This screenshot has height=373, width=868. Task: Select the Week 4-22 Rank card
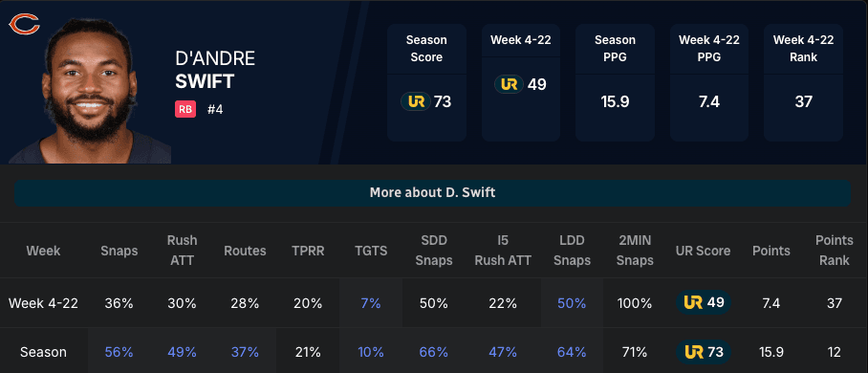[x=803, y=82]
